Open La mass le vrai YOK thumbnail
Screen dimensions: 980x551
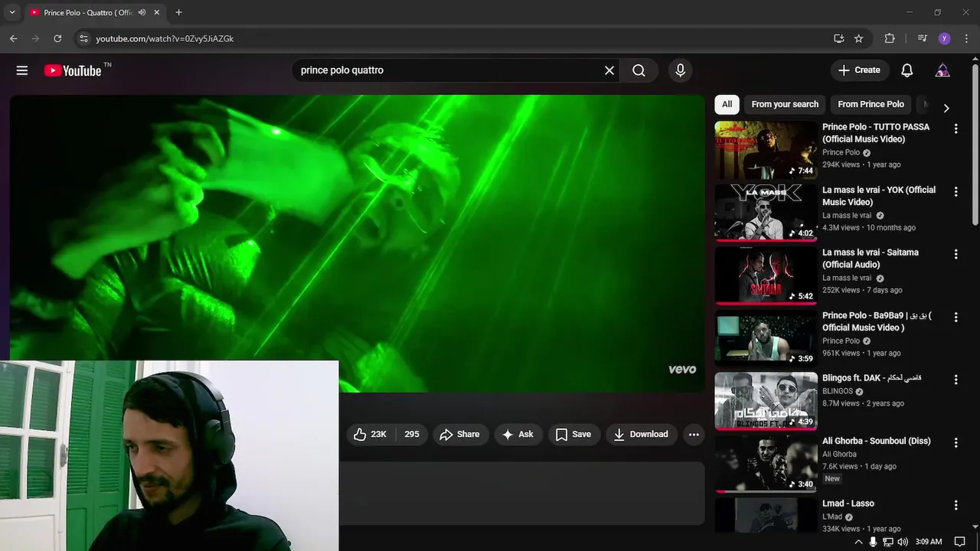point(766,213)
